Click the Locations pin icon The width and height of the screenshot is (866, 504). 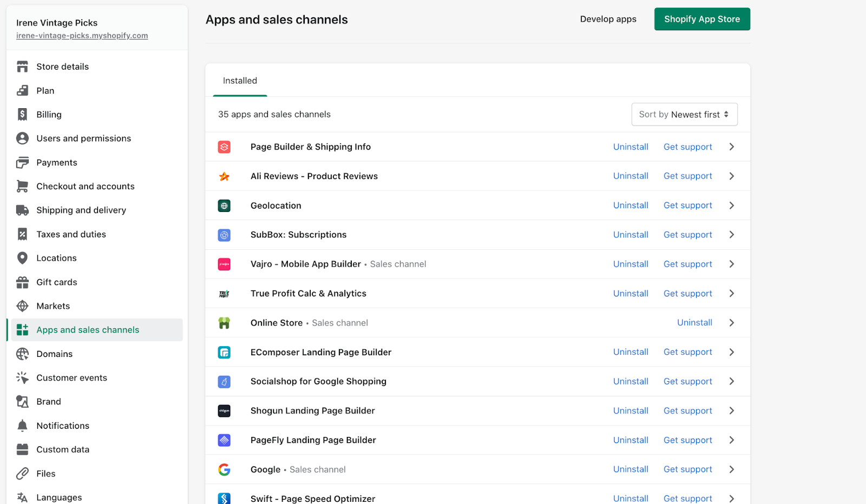[22, 258]
